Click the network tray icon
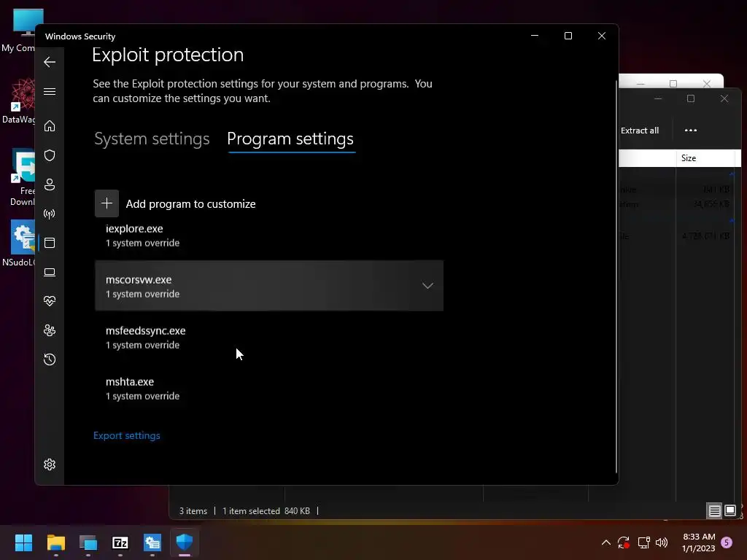Viewport: 747px width, 560px height. [643, 542]
